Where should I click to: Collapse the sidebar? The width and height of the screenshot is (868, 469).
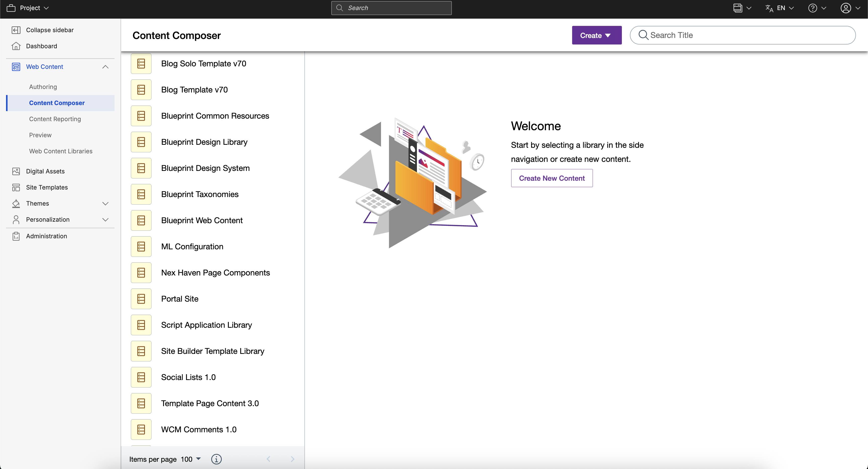[x=16, y=30]
